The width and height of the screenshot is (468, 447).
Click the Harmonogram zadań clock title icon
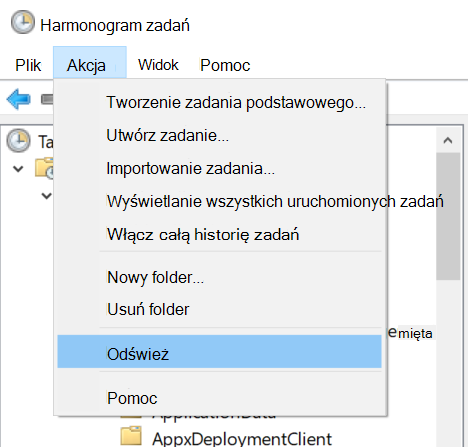[23, 22]
